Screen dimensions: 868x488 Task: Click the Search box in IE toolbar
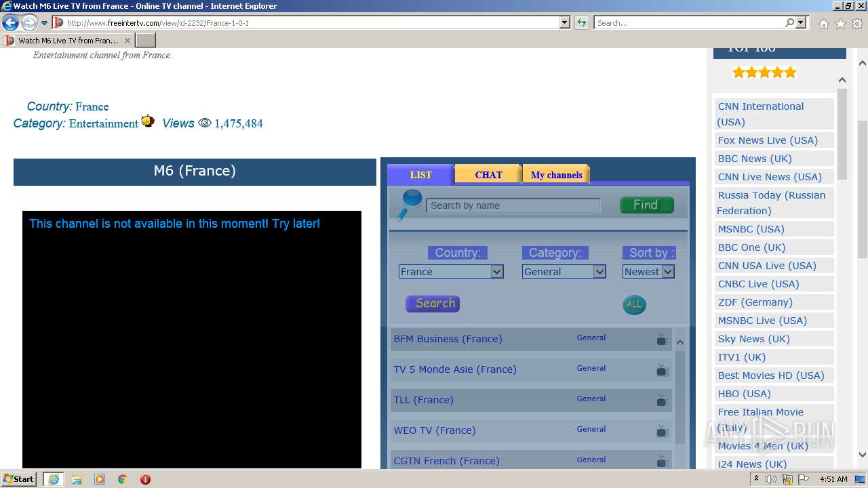point(689,22)
